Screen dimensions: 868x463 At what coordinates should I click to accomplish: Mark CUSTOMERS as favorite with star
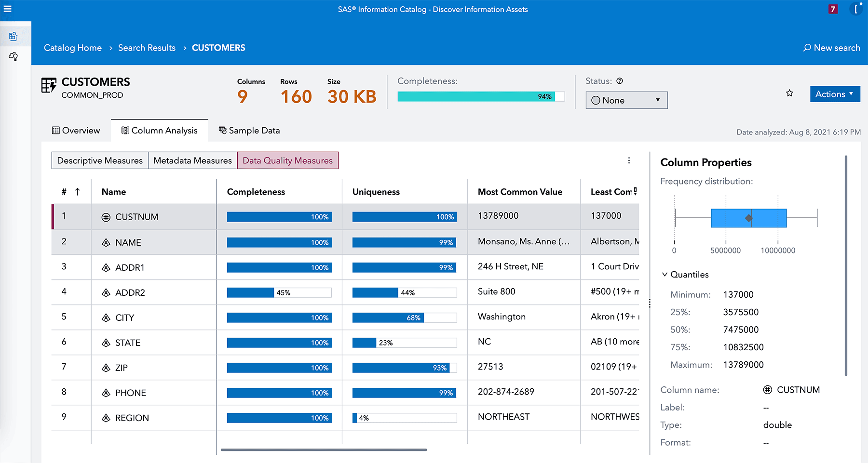[x=789, y=93]
